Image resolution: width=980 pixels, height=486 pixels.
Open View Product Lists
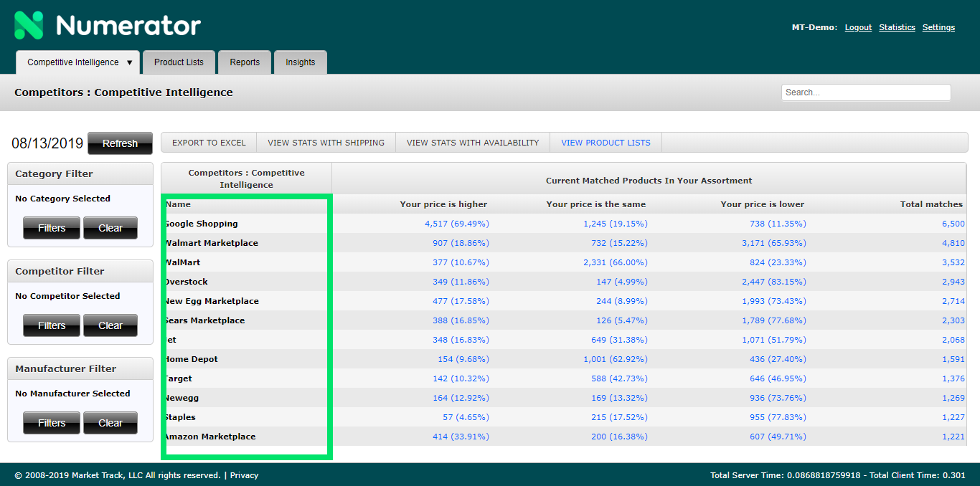pyautogui.click(x=605, y=142)
